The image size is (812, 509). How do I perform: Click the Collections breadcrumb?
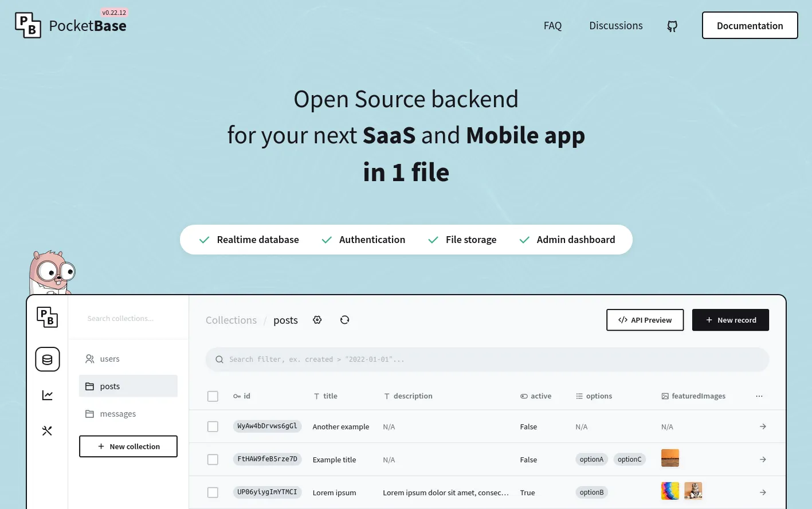[x=231, y=320]
